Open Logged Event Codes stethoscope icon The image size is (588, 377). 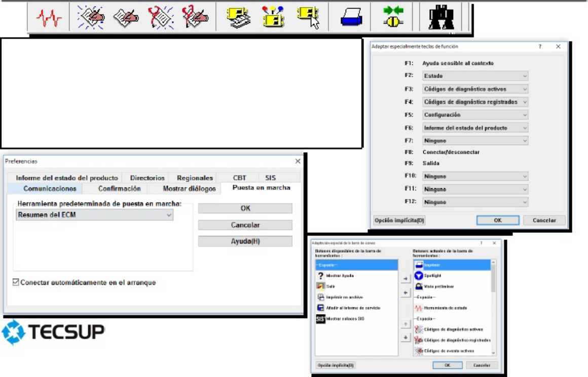(195, 17)
